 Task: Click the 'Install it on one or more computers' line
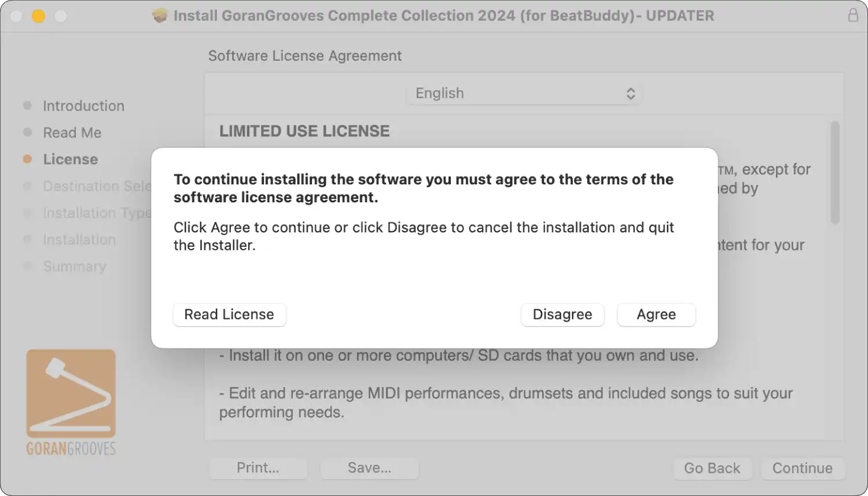tap(459, 356)
